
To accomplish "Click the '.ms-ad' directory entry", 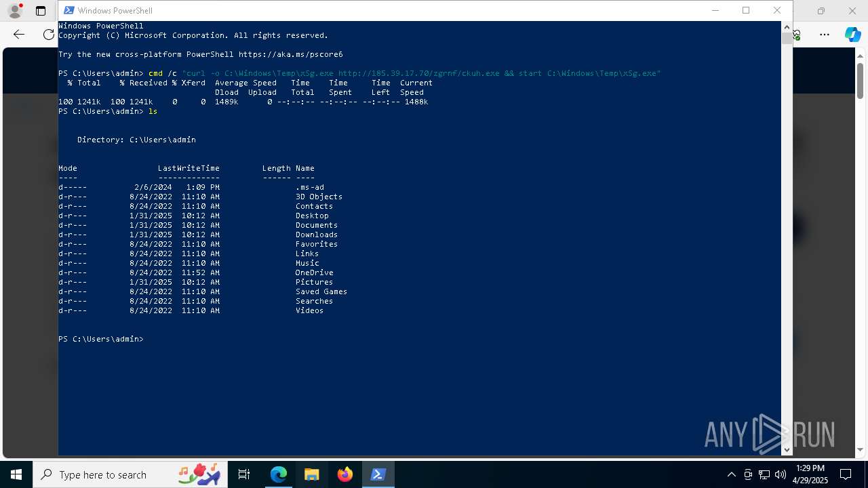I will click(309, 187).
